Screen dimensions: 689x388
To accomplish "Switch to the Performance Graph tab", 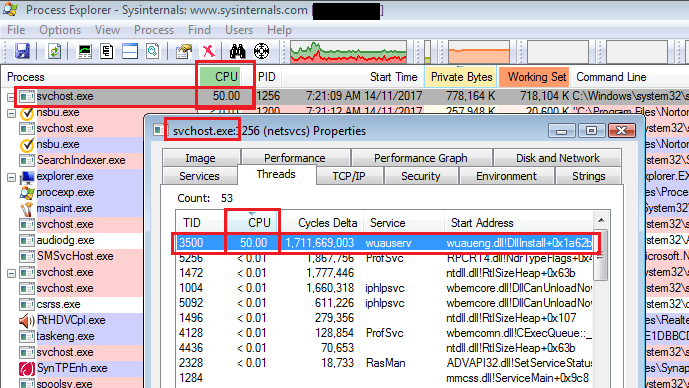I will pos(421,158).
